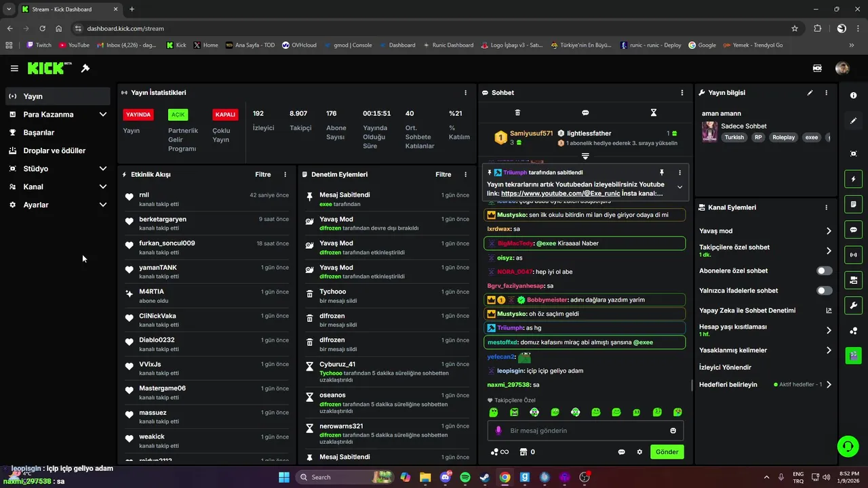Click the moderator hammer icon next to the Kick logo
Image resolution: width=868 pixels, height=488 pixels.
85,68
